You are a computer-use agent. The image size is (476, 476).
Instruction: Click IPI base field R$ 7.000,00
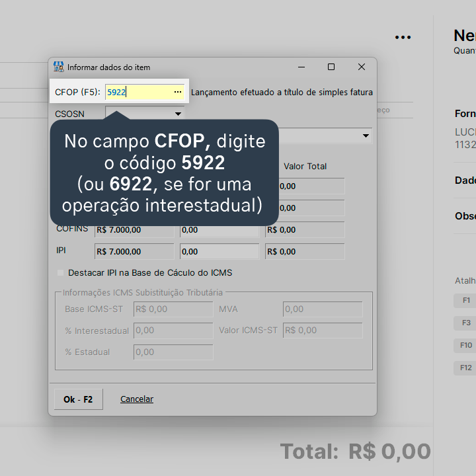pos(134,252)
